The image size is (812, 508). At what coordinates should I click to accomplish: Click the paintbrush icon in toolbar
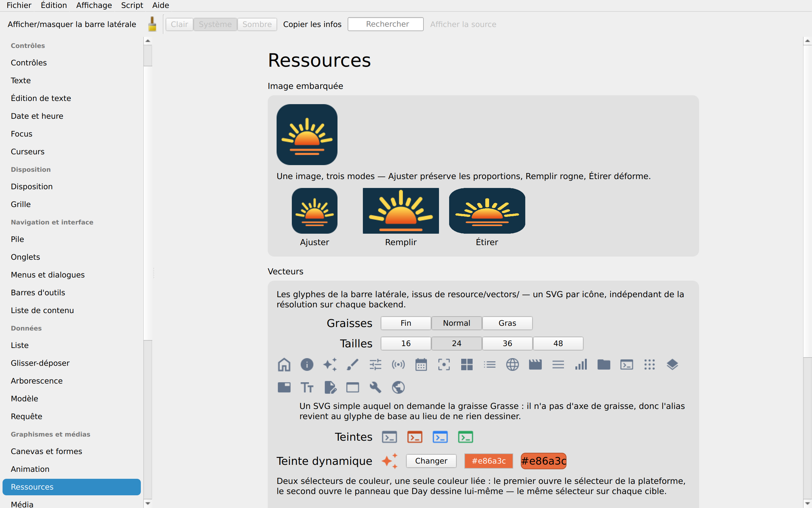(152, 24)
